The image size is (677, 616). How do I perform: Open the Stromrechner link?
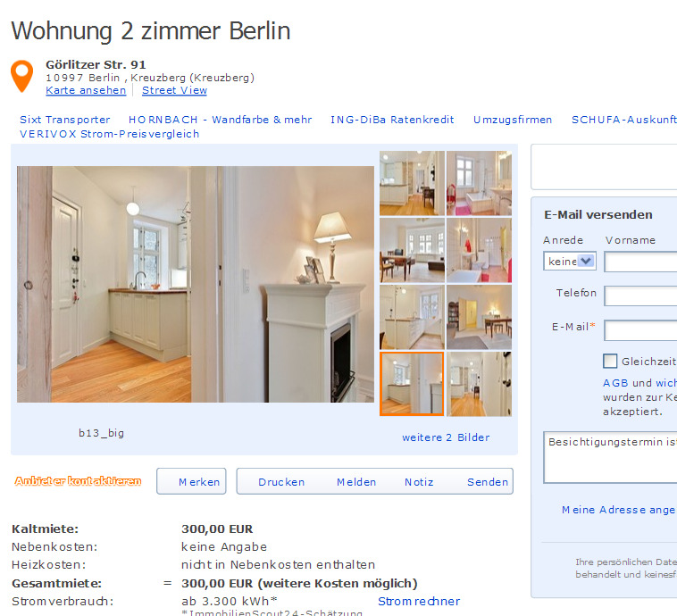tap(419, 601)
